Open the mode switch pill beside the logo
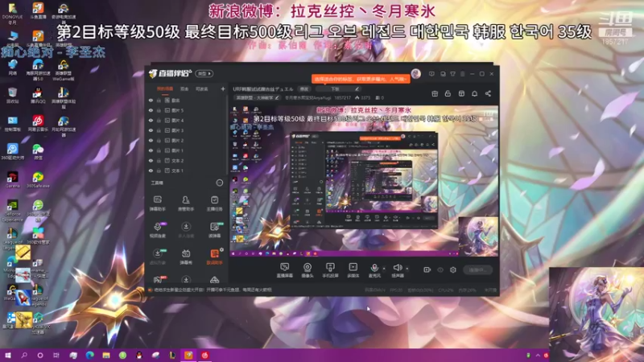 pyautogui.click(x=204, y=74)
